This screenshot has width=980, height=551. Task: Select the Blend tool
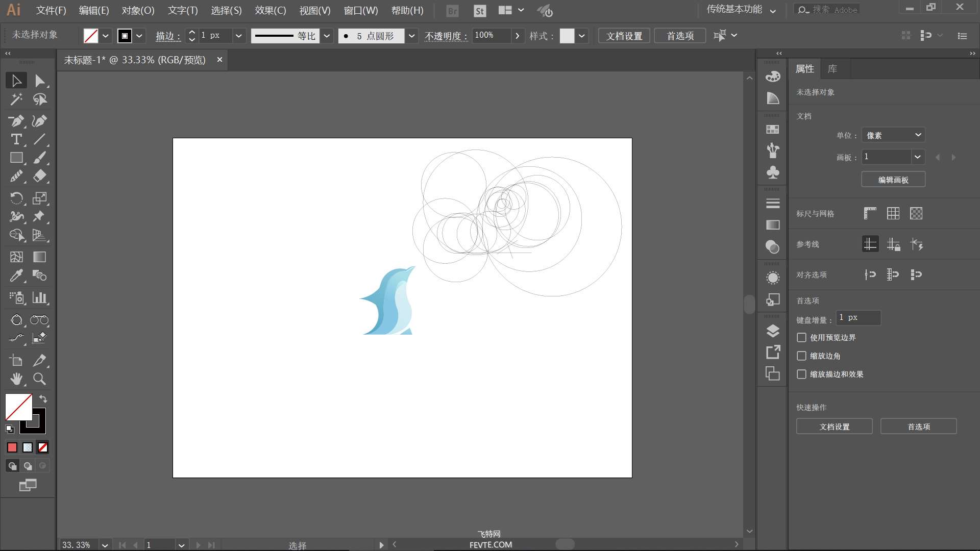[x=39, y=275]
